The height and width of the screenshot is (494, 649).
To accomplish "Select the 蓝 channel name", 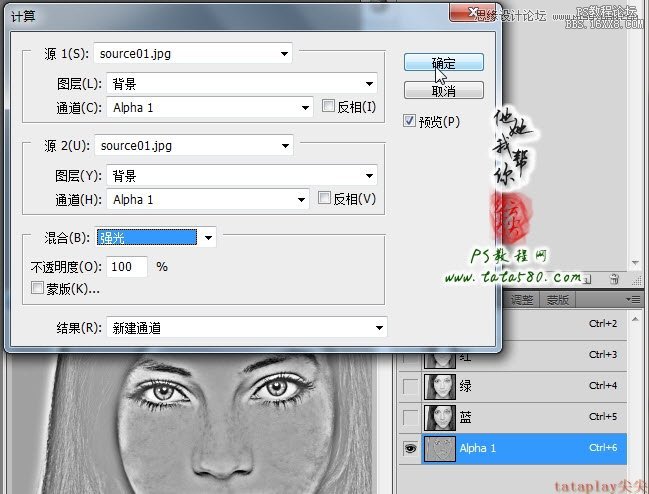I will tap(465, 417).
